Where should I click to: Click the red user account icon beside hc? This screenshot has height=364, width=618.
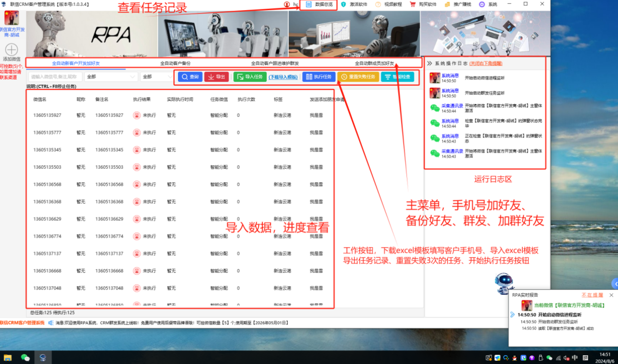pyautogui.click(x=286, y=4)
